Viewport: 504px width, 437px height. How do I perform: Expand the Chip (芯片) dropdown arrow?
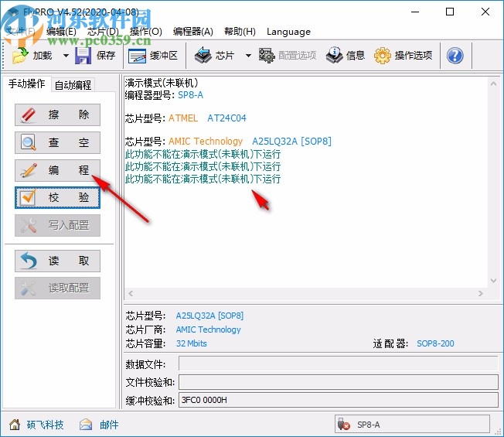pos(248,56)
